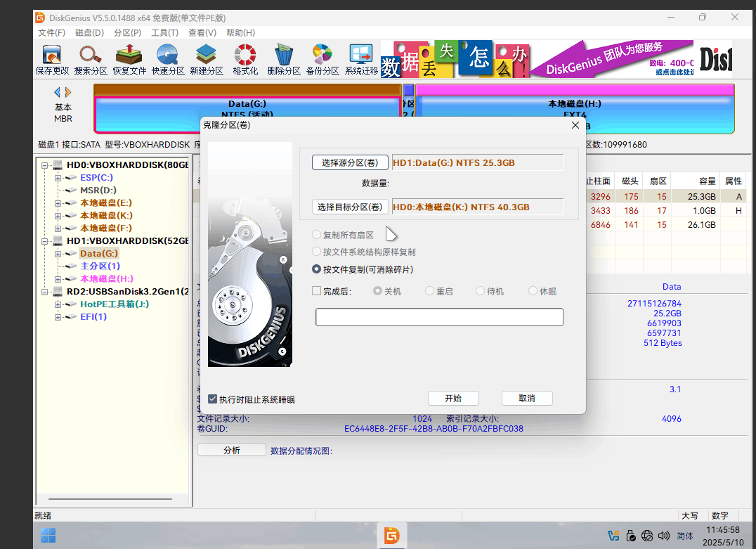756x549 pixels.
Task: Open System Migration (系统迁移) tool
Action: coord(361,60)
